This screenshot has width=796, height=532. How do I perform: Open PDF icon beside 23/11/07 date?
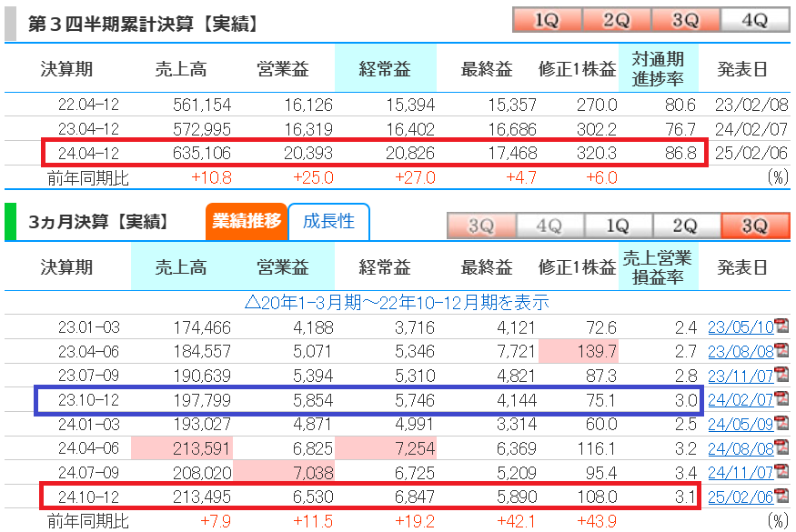781,375
